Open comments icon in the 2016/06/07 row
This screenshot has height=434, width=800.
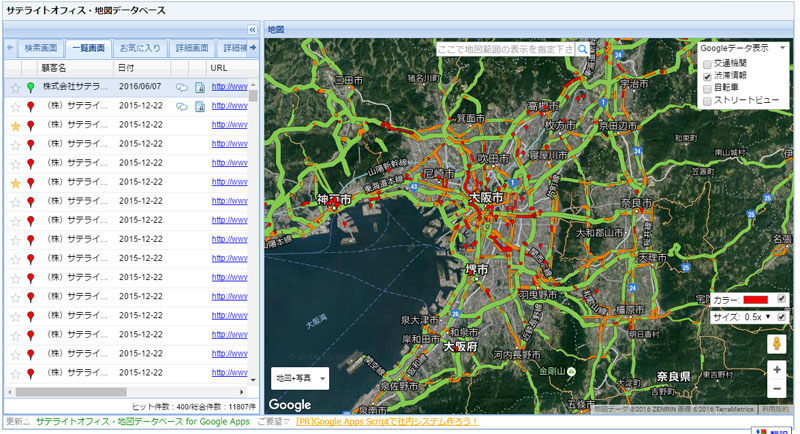click(x=182, y=88)
